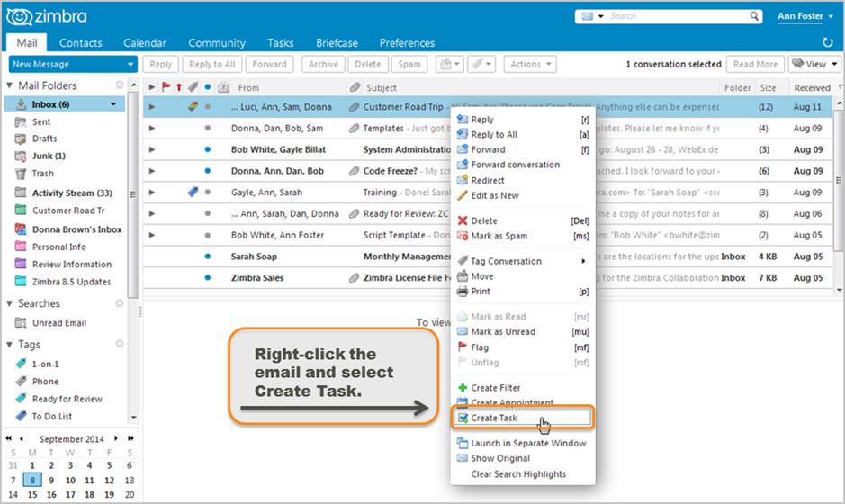Click the red X Delete icon in the menu
Screen dimensions: 845x504
pyautogui.click(x=463, y=220)
